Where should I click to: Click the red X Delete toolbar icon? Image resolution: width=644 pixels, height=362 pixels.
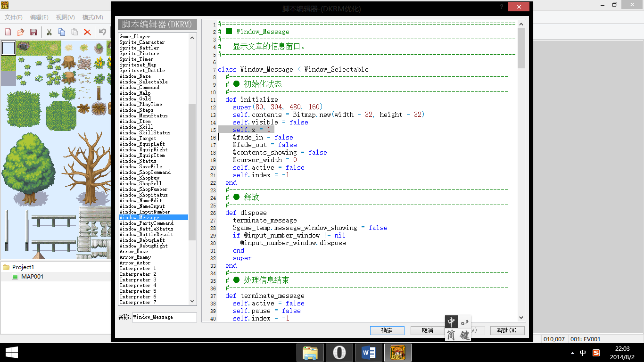[87, 32]
